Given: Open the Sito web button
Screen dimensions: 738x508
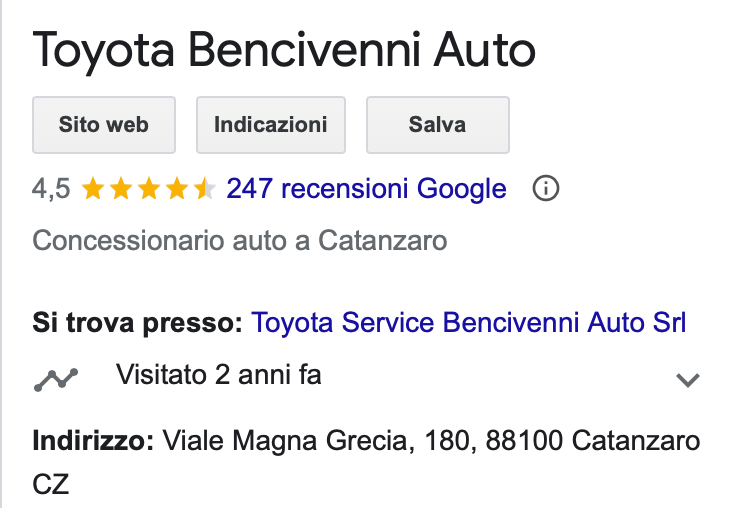Looking at the screenshot, I should tap(104, 125).
